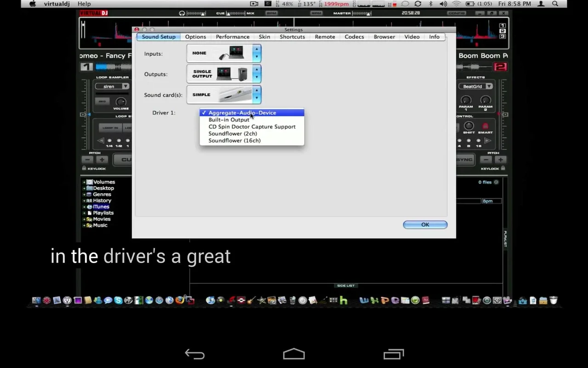Viewport: 588px width, 368px height.
Task: Open the Info tab
Action: coord(434,37)
